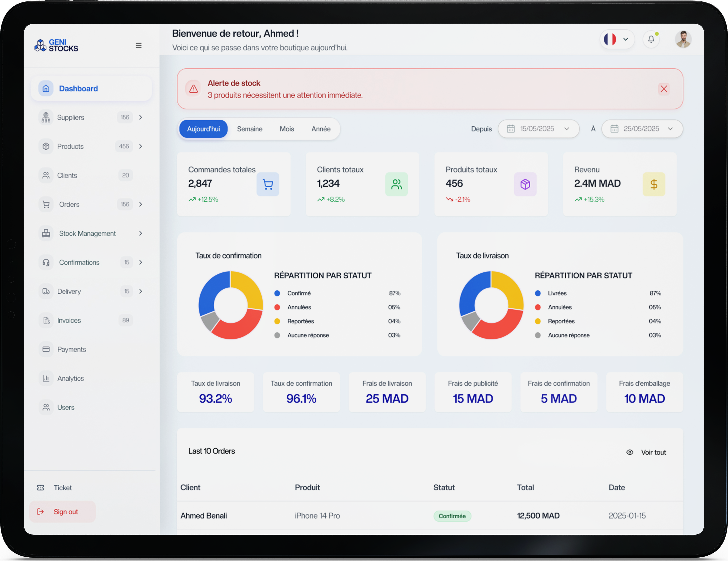Open the Payments section
The width and height of the screenshot is (728, 561).
(x=46, y=349)
